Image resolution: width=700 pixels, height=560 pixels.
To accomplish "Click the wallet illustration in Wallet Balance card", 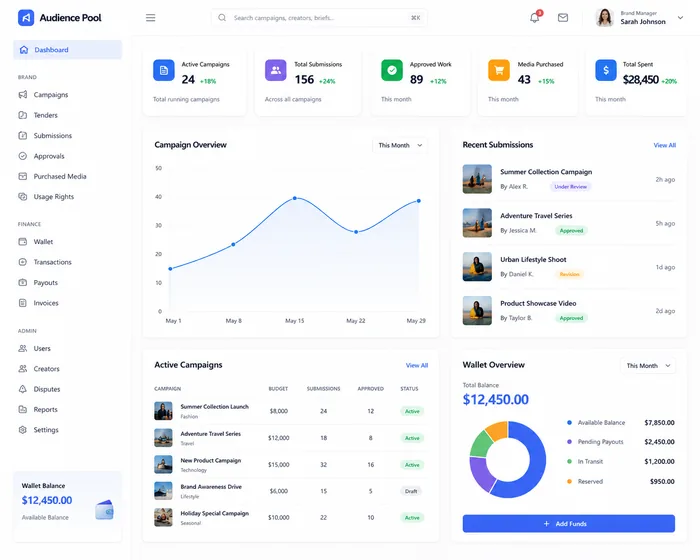I will coord(104,510).
